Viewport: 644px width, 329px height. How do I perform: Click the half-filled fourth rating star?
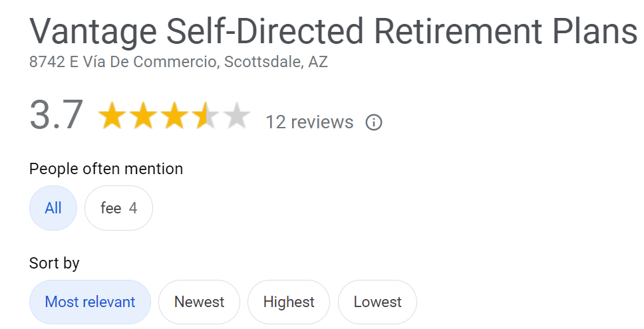point(206,116)
